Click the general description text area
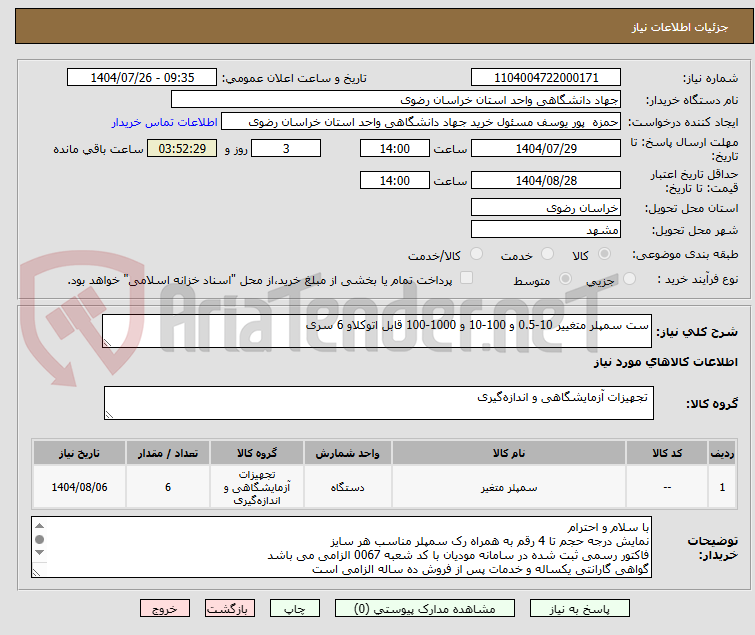This screenshot has width=755, height=635. (x=377, y=331)
